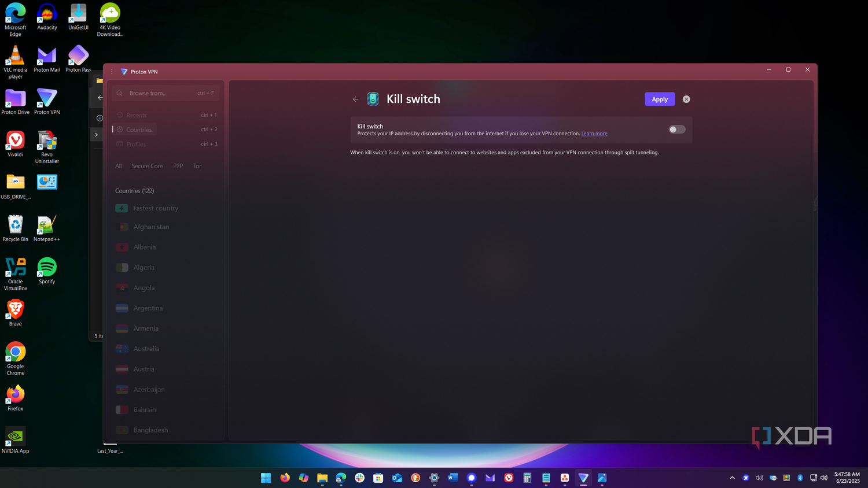868x488 pixels.
Task: Open Oracle VirtualBox desktop shortcut
Action: pos(16,274)
